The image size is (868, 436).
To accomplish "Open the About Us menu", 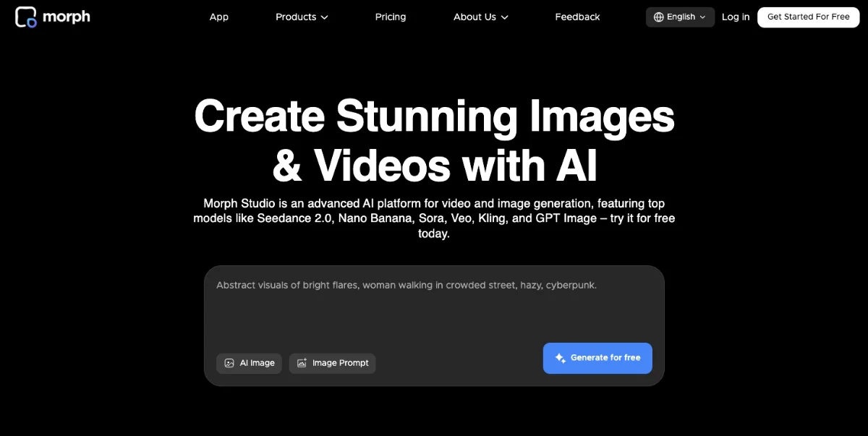I will pyautogui.click(x=481, y=17).
